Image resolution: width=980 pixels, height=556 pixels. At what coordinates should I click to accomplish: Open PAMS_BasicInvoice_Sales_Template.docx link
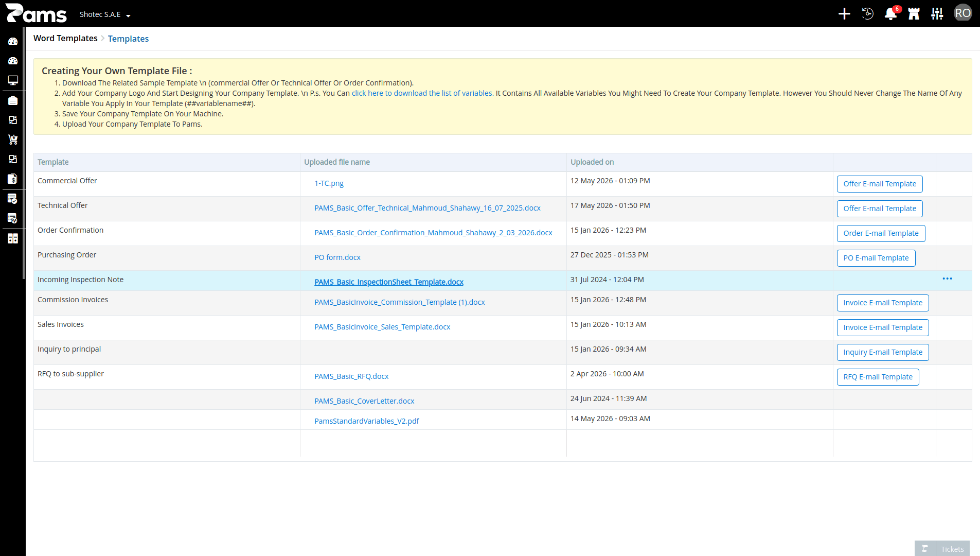pyautogui.click(x=382, y=327)
